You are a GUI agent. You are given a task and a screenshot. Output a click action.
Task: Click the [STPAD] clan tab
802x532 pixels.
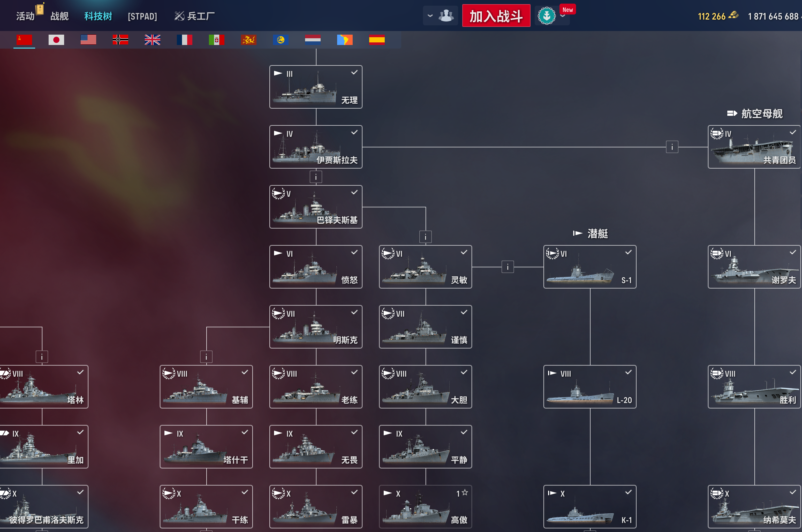142,16
